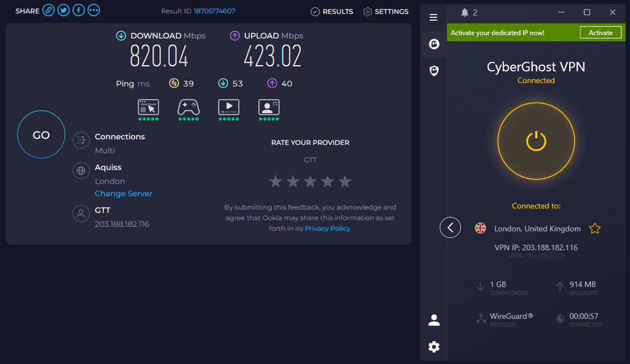The image size is (630, 364).
Task: Click the download arrow icon beside DOWNLOAD
Action: 121,36
